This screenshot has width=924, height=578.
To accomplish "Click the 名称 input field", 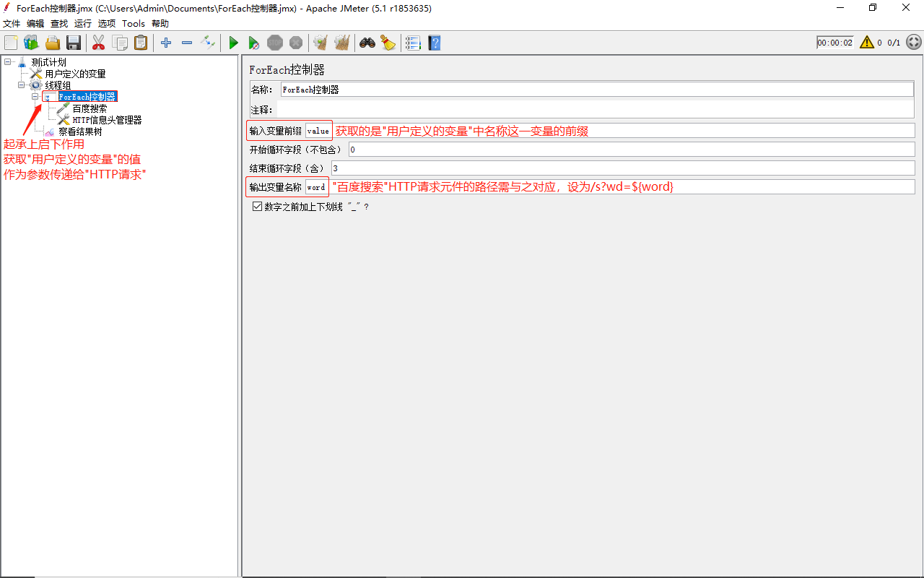I will (597, 90).
